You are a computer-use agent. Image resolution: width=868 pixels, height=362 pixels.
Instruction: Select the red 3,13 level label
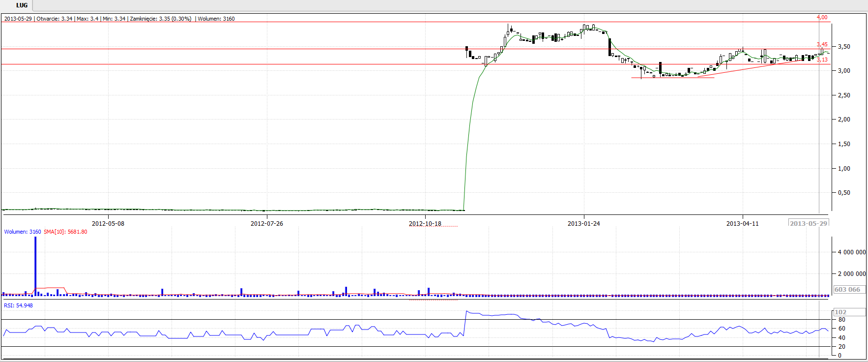pos(822,60)
